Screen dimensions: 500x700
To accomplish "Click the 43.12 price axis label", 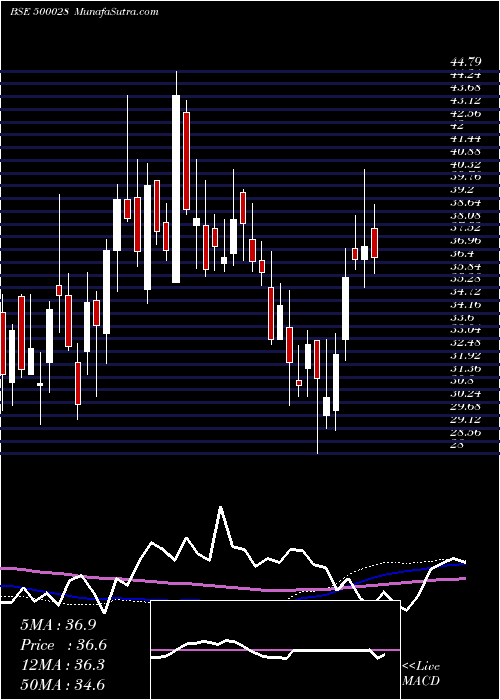I will [x=468, y=100].
